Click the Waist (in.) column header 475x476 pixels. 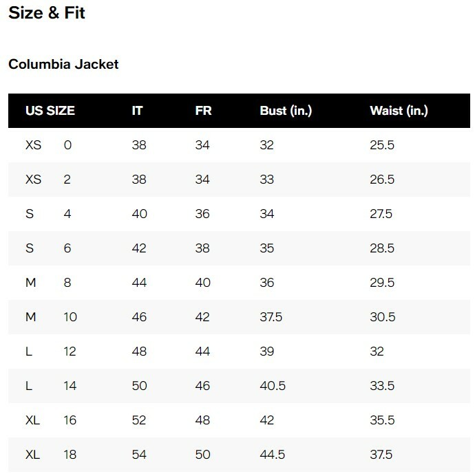[x=399, y=111]
